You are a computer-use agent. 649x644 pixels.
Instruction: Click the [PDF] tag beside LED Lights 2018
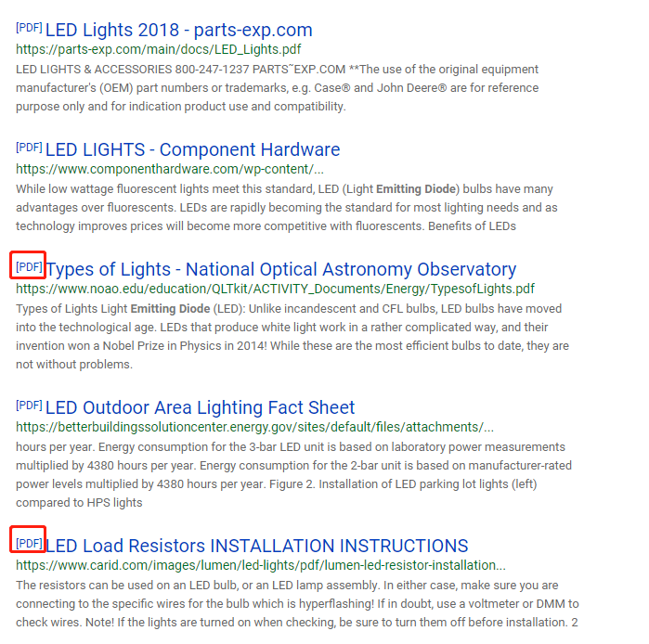pyautogui.click(x=29, y=28)
